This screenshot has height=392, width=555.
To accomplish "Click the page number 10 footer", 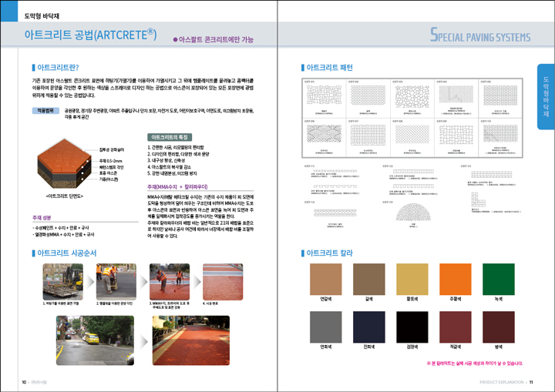I will (x=24, y=382).
